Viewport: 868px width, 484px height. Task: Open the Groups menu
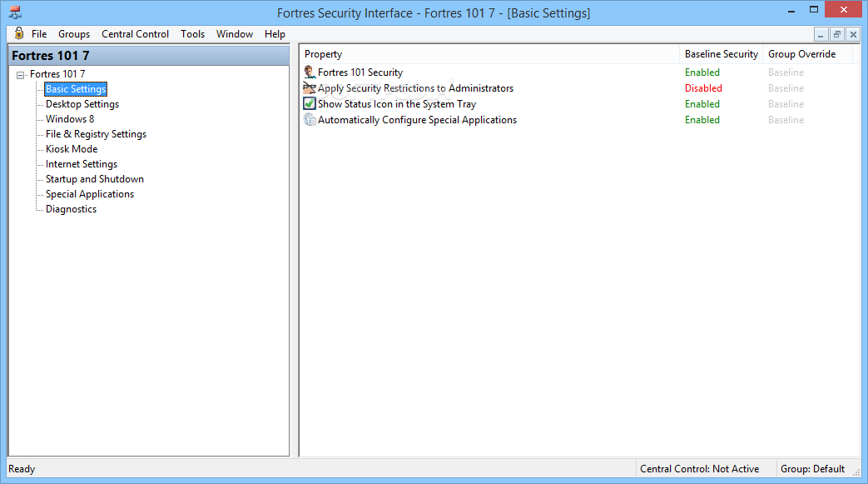pyautogui.click(x=73, y=34)
